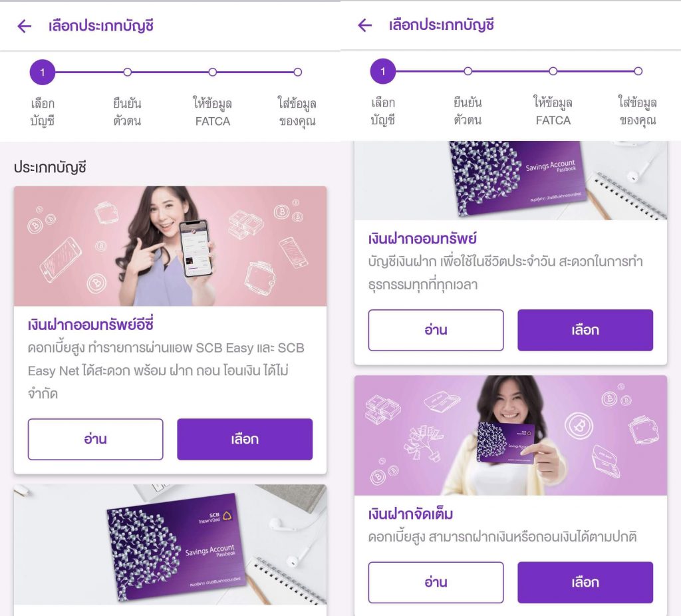Click the ให้ข้อมูล FATCA step dot in left screen
Screen dimensions: 681x616
212,72
